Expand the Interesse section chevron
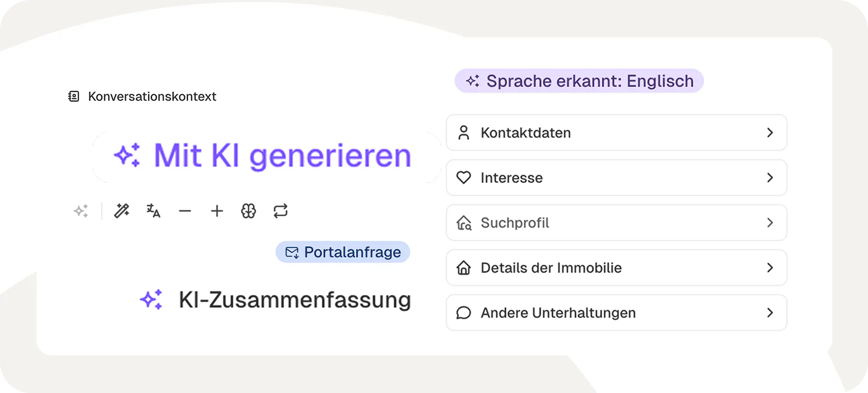This screenshot has width=868, height=393. pos(770,177)
